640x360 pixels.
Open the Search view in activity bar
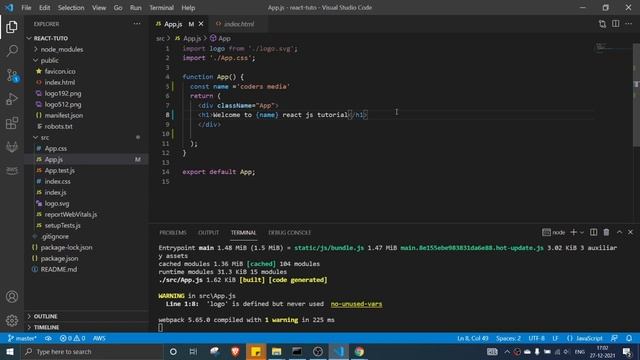[x=12, y=51]
